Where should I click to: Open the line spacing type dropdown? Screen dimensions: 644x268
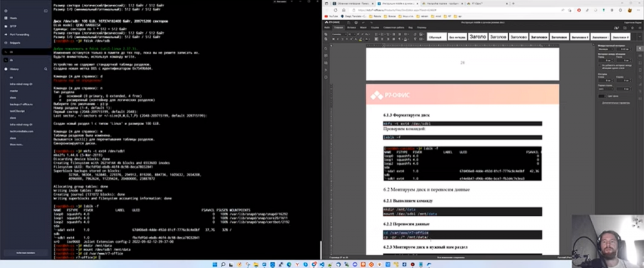[606, 49]
